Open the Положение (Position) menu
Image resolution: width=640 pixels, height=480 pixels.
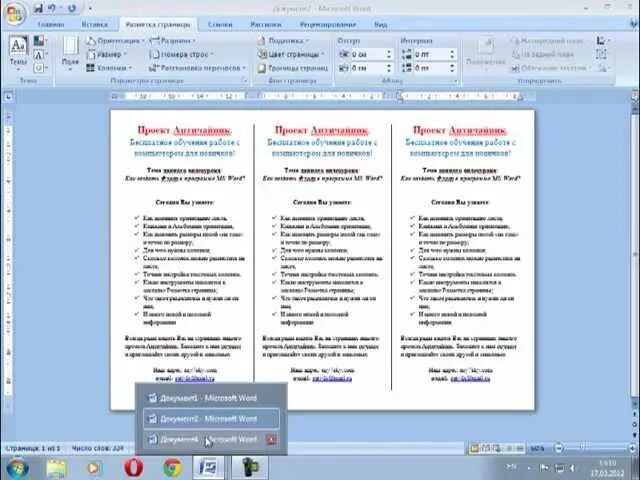point(485,54)
